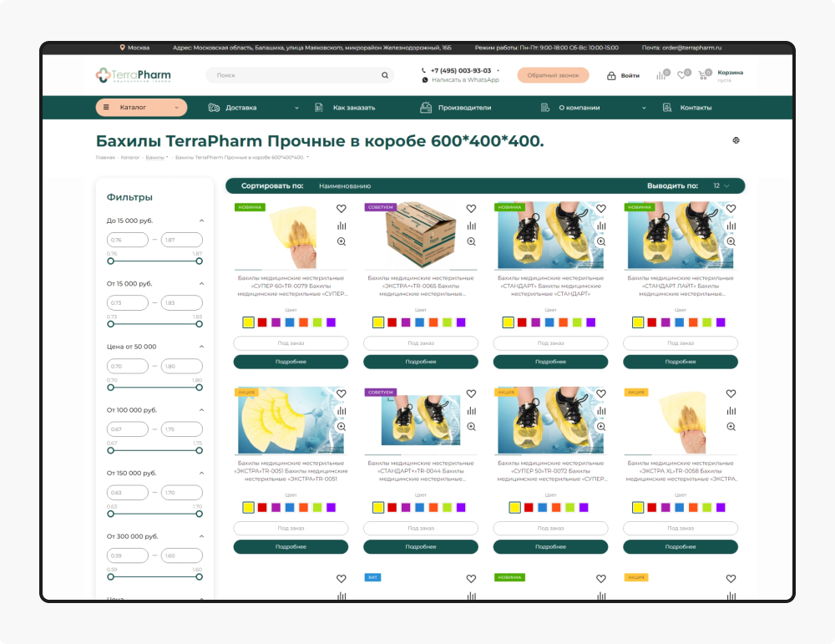The width and height of the screenshot is (835, 644).
Task: Click the print icon near page title
Action: (x=736, y=140)
